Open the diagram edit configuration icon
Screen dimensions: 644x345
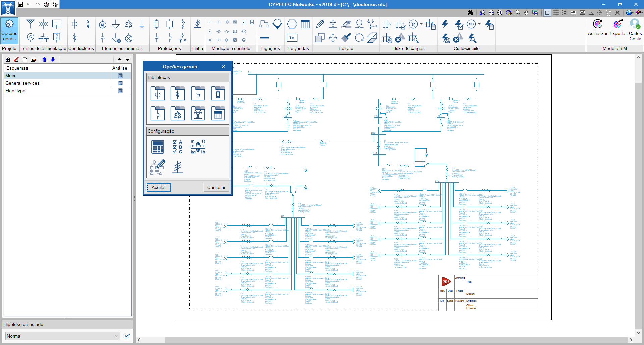point(158,167)
